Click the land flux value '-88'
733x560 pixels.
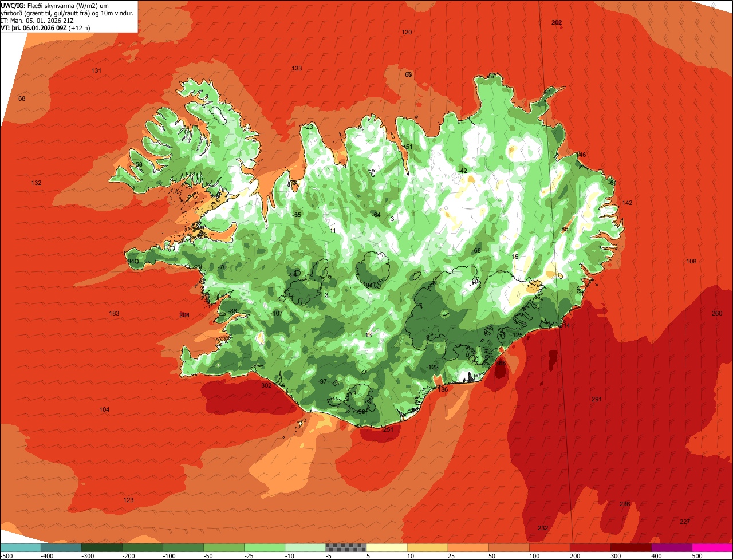[232, 311]
